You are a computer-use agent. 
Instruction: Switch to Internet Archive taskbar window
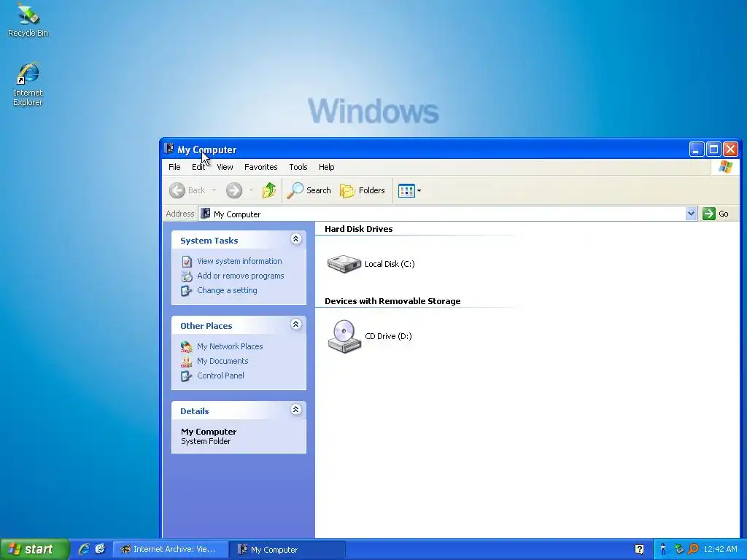170,550
